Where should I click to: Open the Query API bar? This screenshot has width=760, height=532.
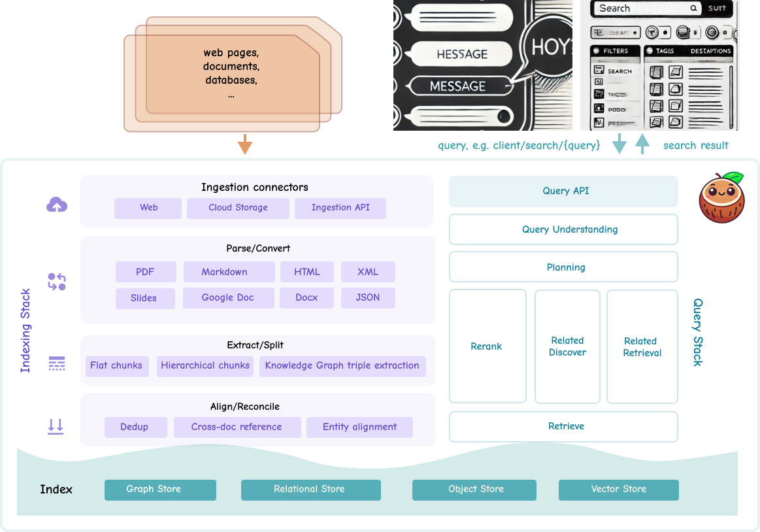(563, 191)
